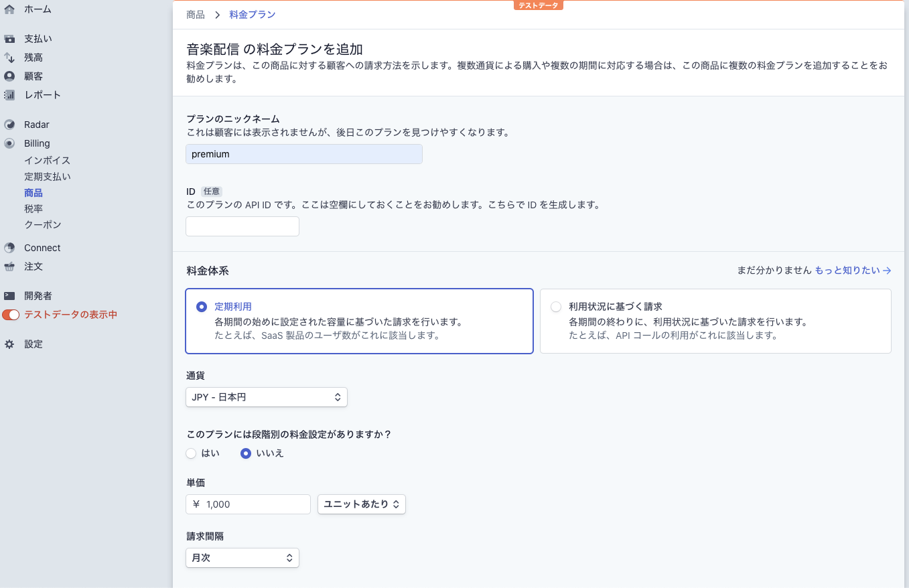Select the 定期利用 radio option
Screen dimensions: 909x588
click(x=202, y=307)
